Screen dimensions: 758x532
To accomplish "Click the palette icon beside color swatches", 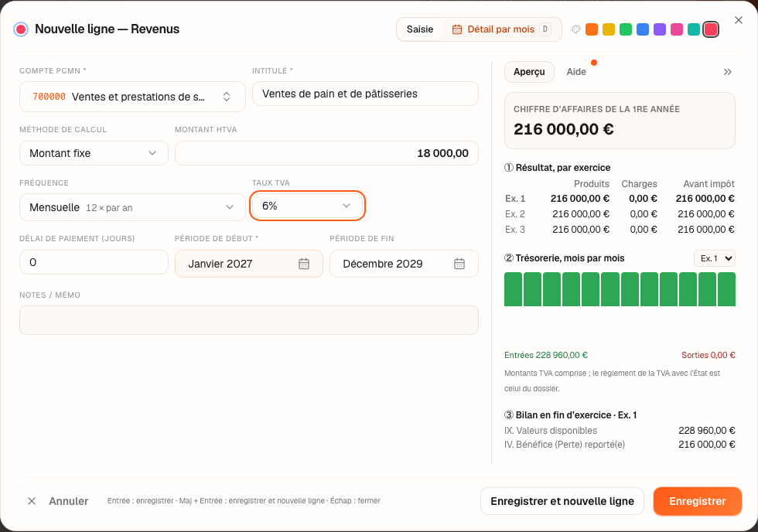I will [x=575, y=29].
